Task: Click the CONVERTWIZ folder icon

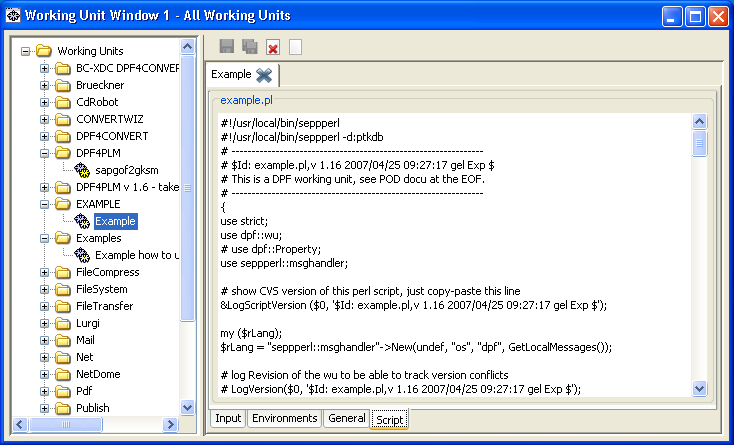Action: pos(63,119)
